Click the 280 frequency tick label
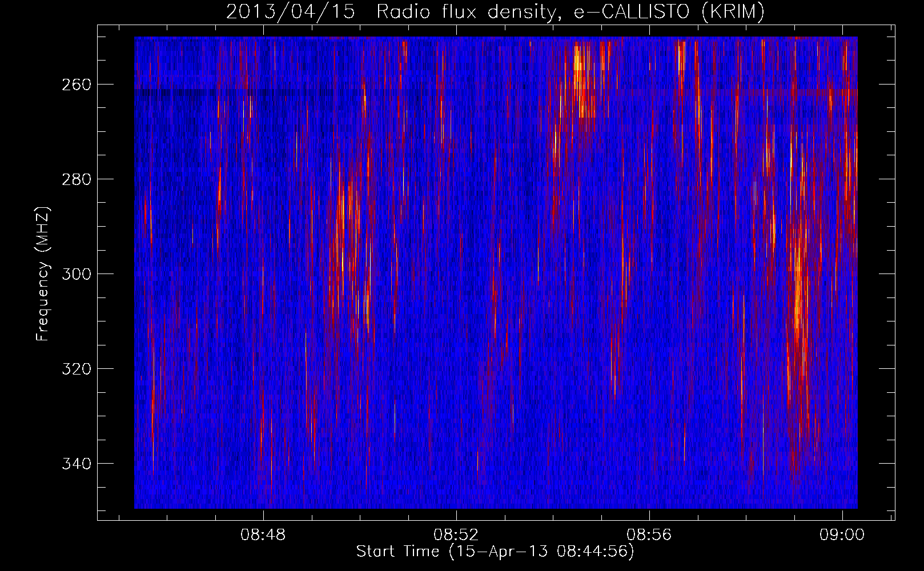The image size is (924, 571). (76, 179)
